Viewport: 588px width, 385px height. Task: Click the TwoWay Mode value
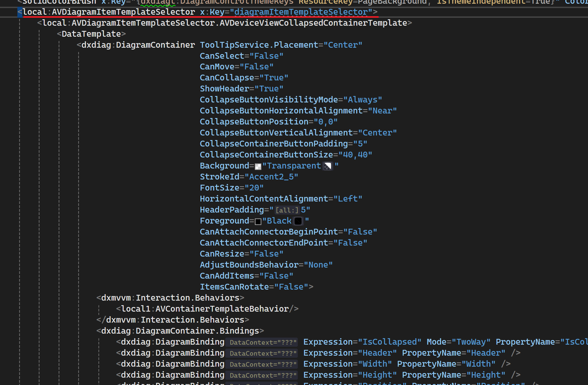[471, 342]
